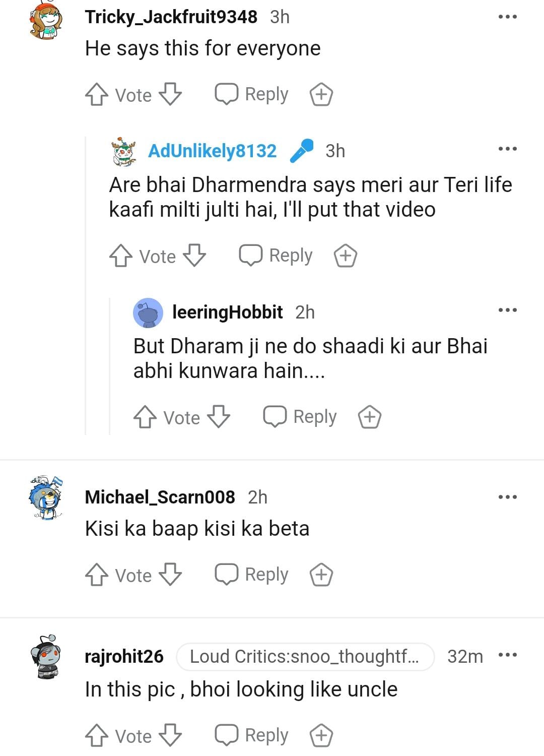Open options menu for Tricky_Jackfruit9348's comment

pyautogui.click(x=507, y=17)
